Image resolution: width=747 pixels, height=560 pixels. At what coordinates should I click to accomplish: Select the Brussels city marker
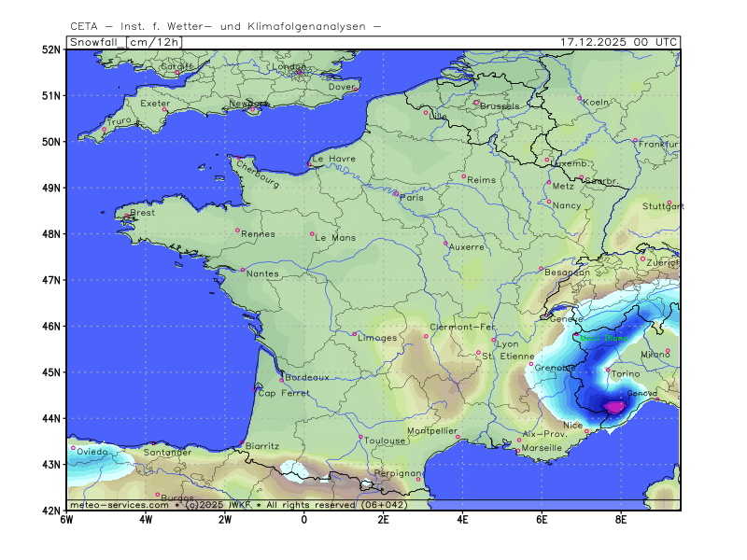pos(476,103)
